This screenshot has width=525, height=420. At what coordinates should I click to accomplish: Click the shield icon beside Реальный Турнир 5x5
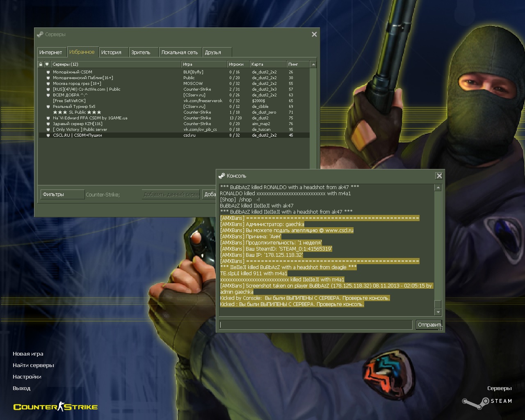click(48, 107)
